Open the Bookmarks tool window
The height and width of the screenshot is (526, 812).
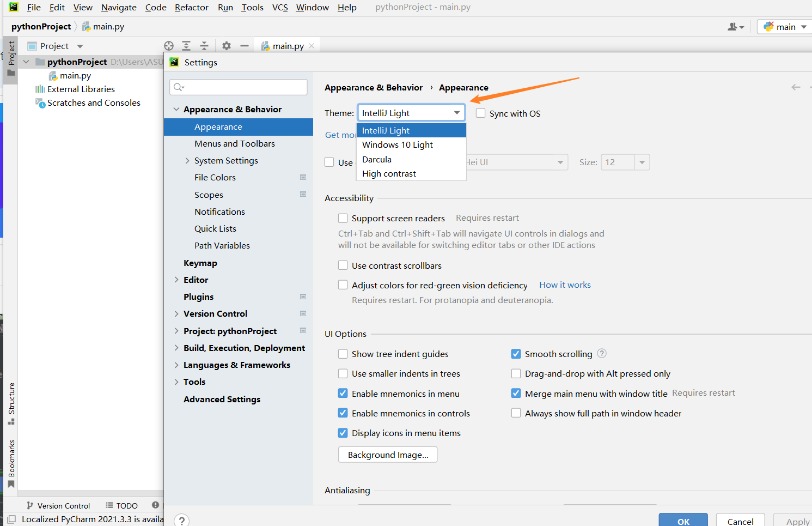(x=11, y=464)
